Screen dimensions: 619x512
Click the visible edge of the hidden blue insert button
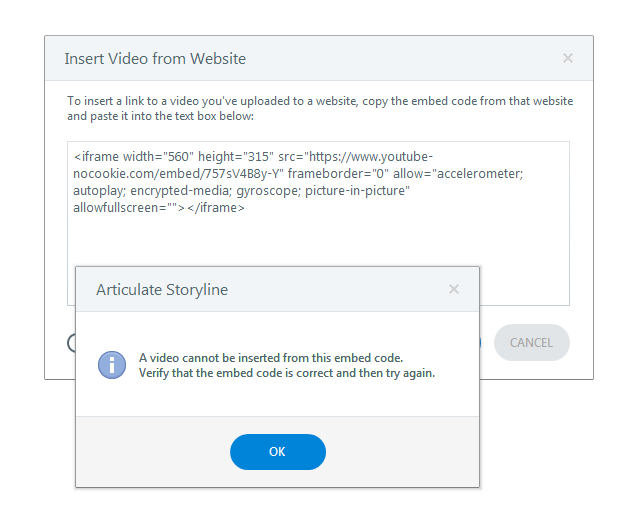(x=481, y=343)
